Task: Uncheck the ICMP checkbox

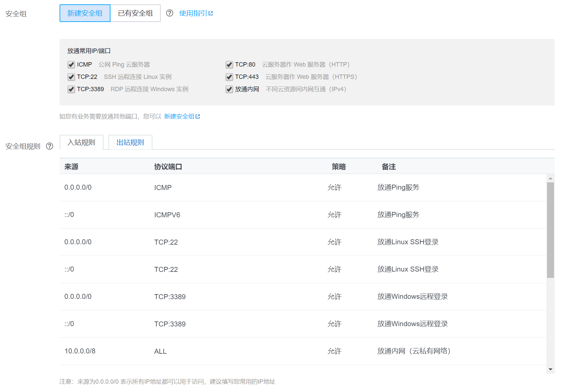Action: (x=71, y=65)
